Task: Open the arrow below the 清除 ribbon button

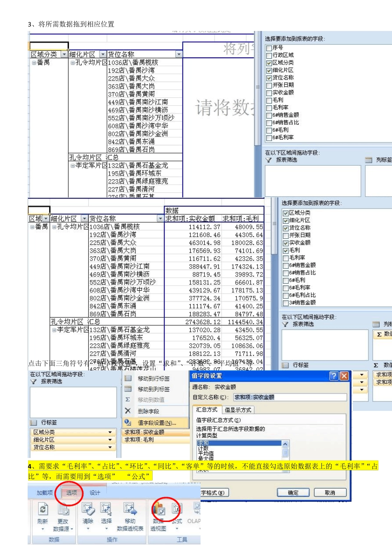Action: (88, 529)
